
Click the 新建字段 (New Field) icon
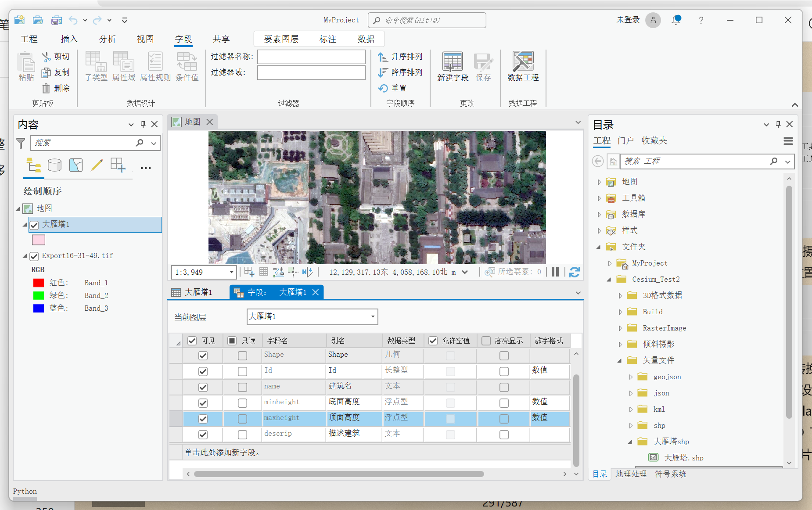tap(453, 61)
